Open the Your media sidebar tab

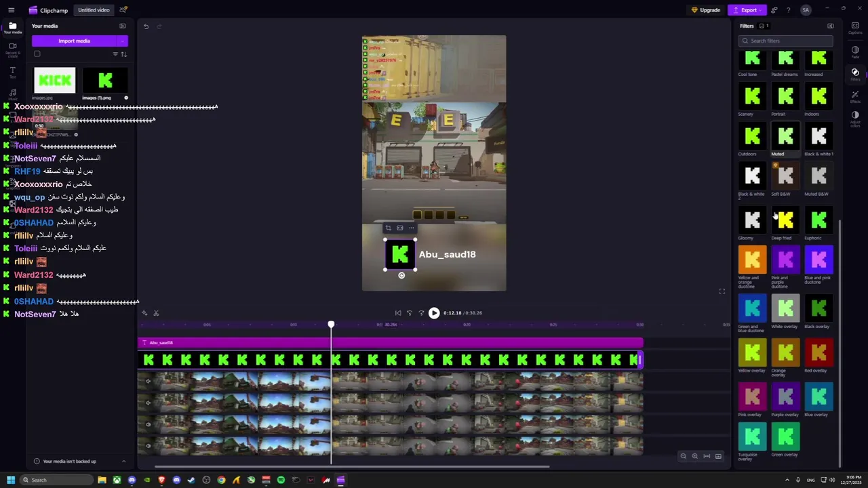[12, 28]
